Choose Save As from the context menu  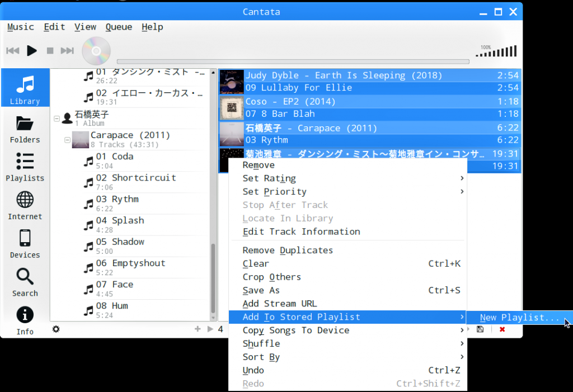click(x=347, y=290)
